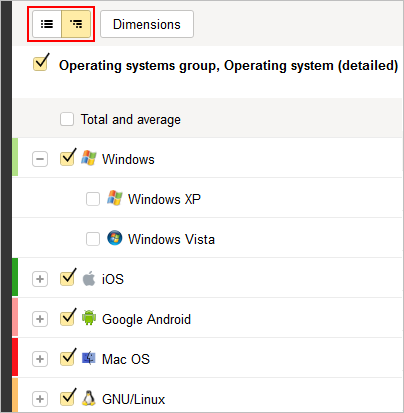Check the Windows XP checkbox
The height and width of the screenshot is (413, 404).
93,199
